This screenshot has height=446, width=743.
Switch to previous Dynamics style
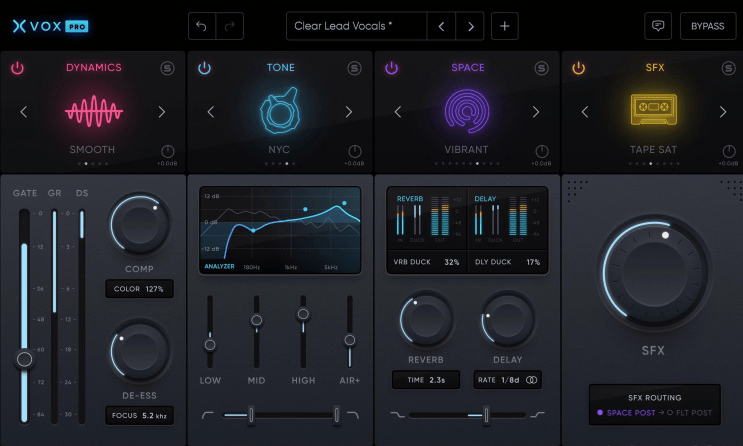tap(24, 112)
